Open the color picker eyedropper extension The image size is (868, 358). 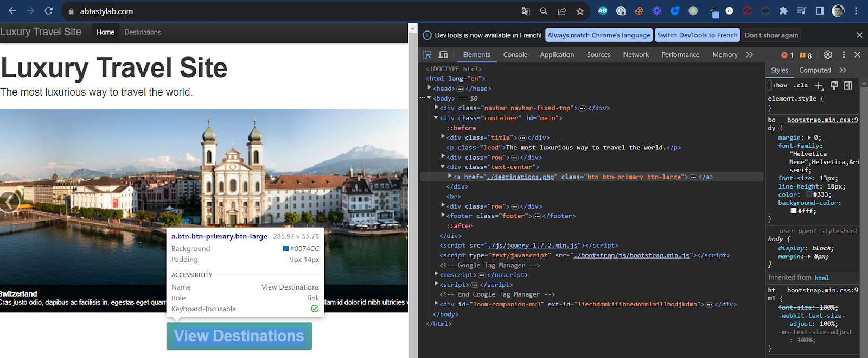coord(713,11)
